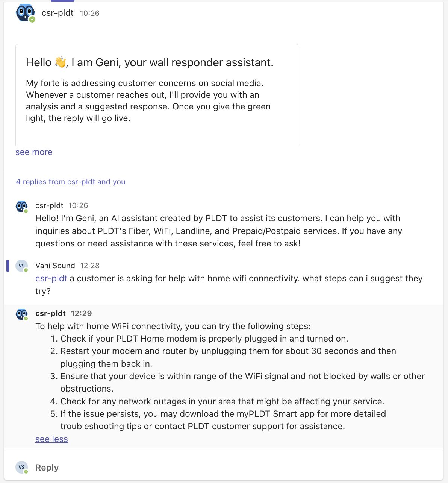This screenshot has width=448, height=483.
Task: Click the csr-pldt name on 10:26 reply
Action: tap(49, 205)
